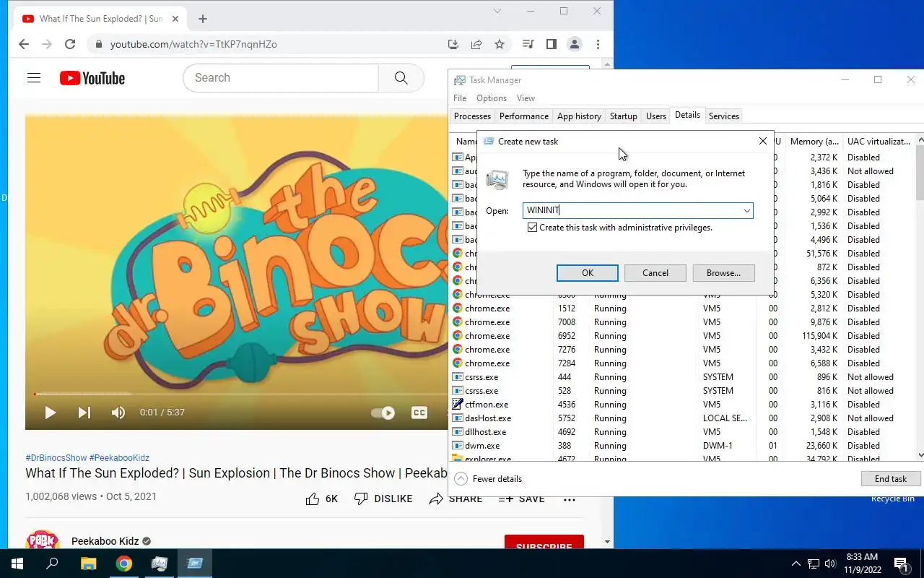Switch to Processes tab
Image resolution: width=924 pixels, height=578 pixels.
[472, 116]
